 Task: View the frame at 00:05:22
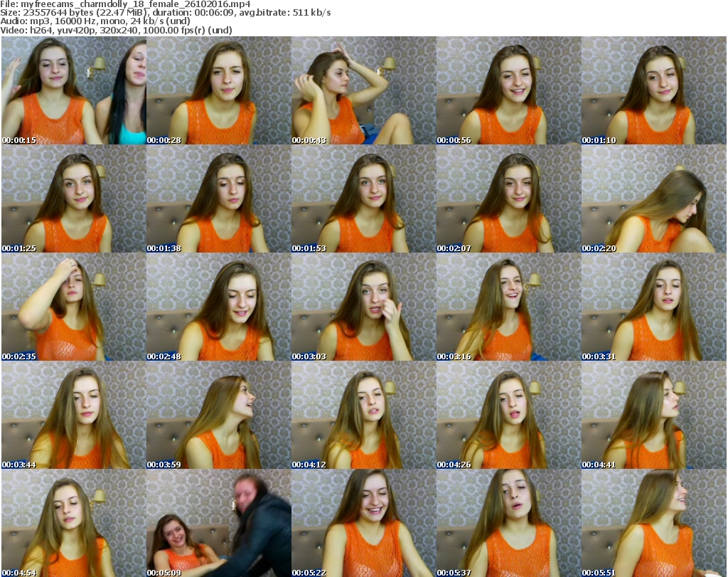[363, 523]
